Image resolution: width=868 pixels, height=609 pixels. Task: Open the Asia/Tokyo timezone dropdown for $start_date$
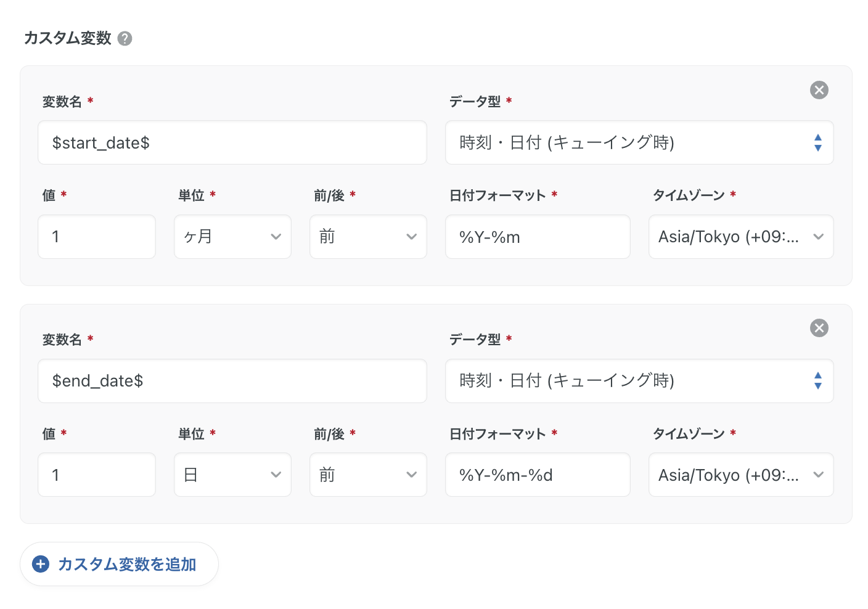(740, 237)
